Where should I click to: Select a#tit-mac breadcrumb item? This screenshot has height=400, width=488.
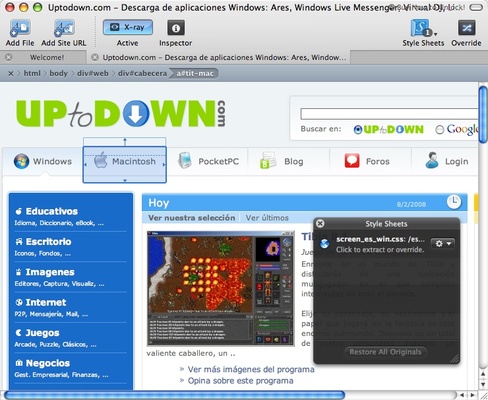click(x=195, y=73)
